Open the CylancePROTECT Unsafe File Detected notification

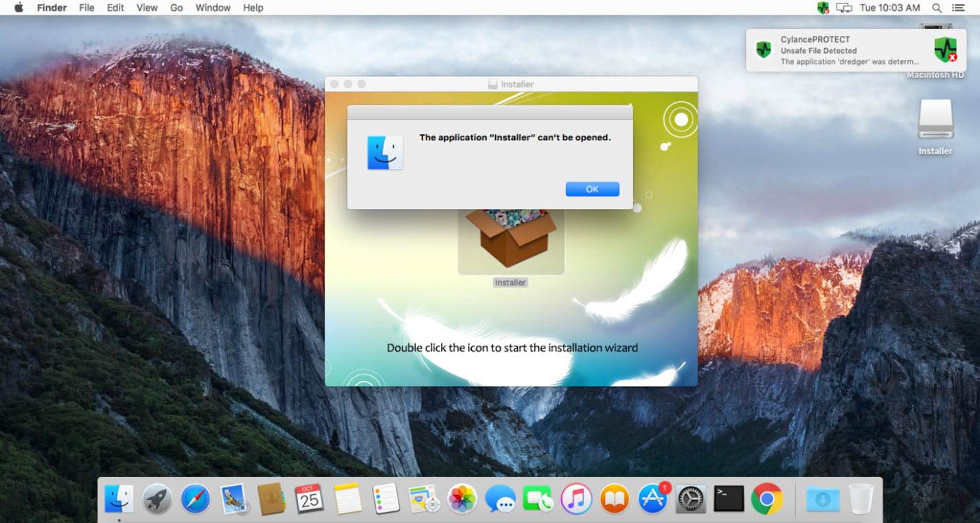(x=856, y=50)
